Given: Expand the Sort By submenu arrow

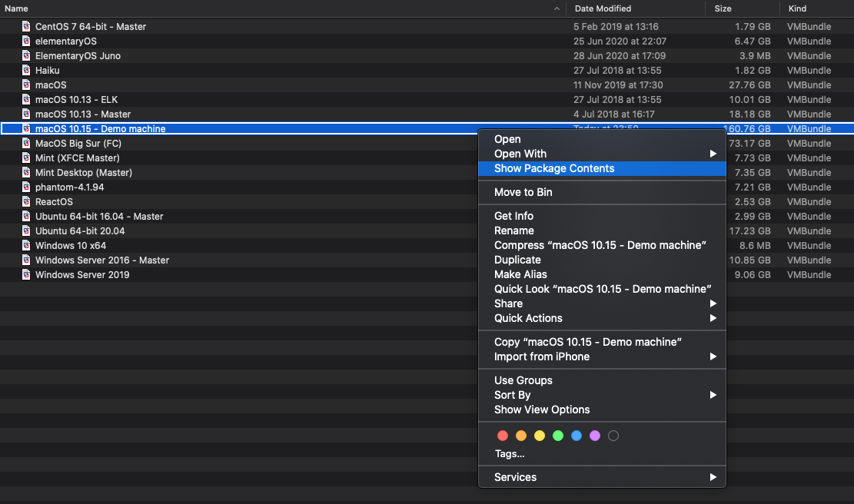Looking at the screenshot, I should (x=713, y=395).
